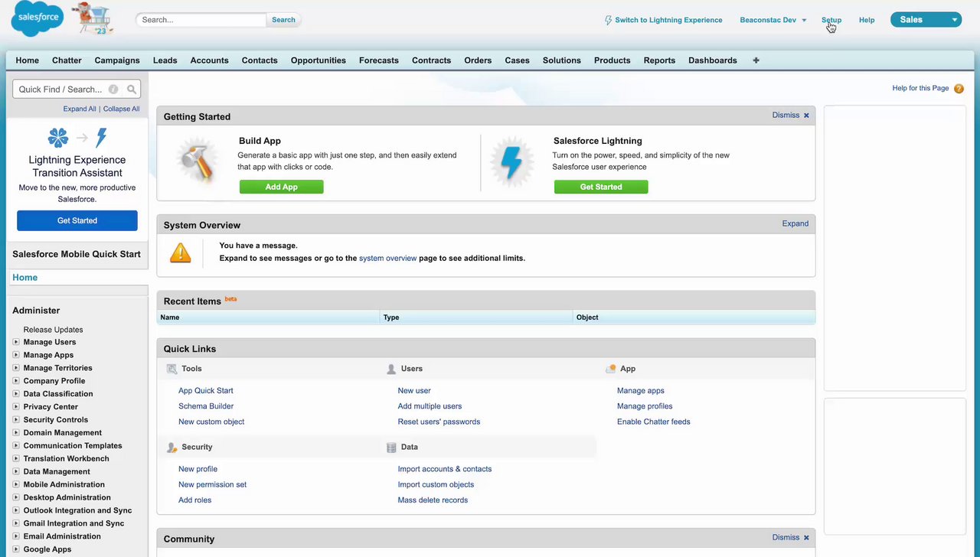Click the Switch to Lightning Experience bolt icon

609,20
